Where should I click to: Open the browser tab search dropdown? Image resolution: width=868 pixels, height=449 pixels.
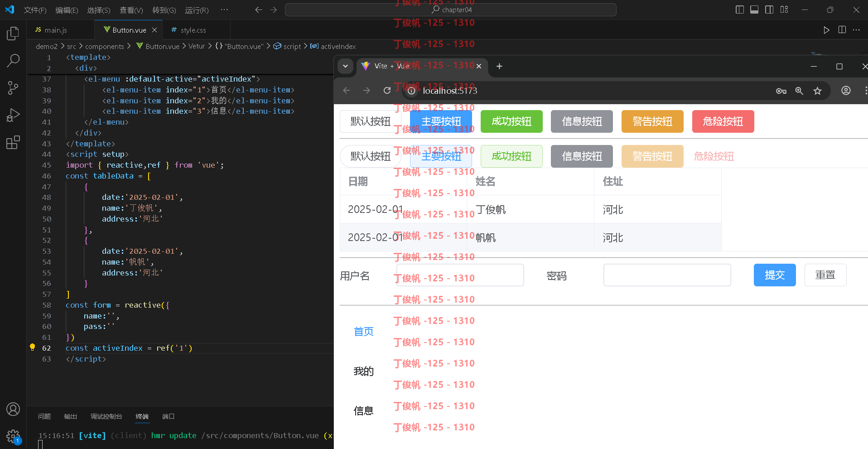345,66
